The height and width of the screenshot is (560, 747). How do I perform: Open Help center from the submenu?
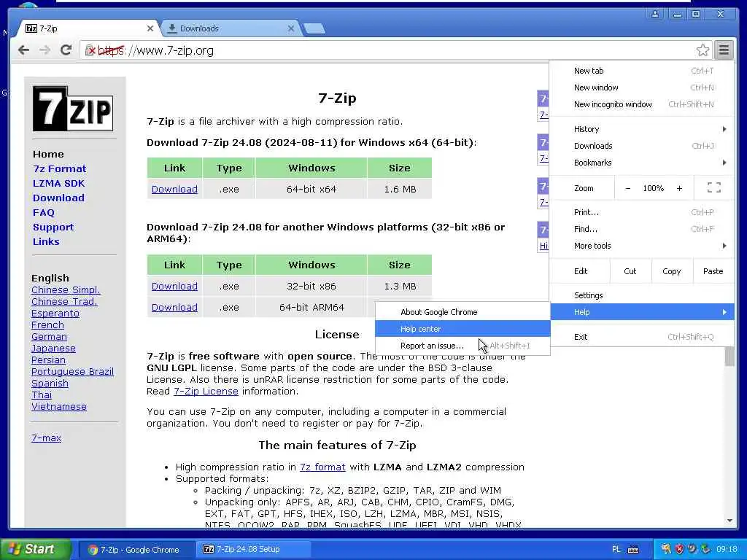pyautogui.click(x=462, y=329)
